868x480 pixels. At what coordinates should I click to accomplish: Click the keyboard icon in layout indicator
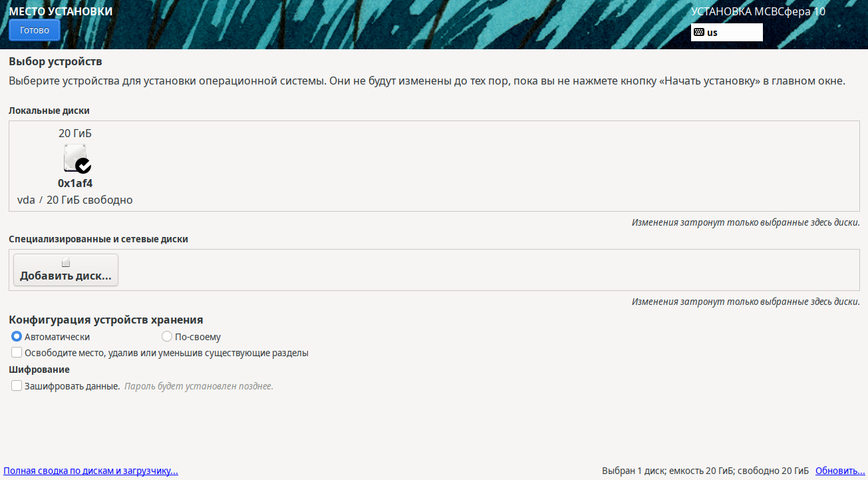pyautogui.click(x=698, y=32)
